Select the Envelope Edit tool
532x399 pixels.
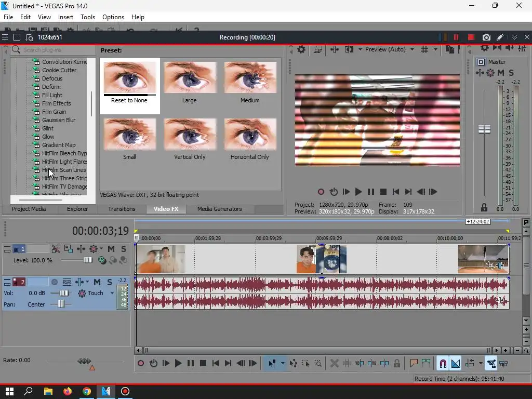click(293, 364)
